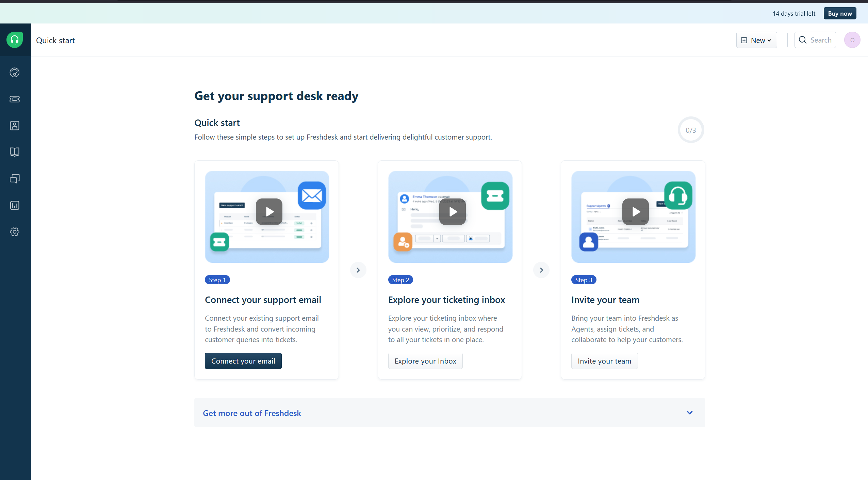
Task: Click the Step 1 badge
Action: [x=217, y=280]
